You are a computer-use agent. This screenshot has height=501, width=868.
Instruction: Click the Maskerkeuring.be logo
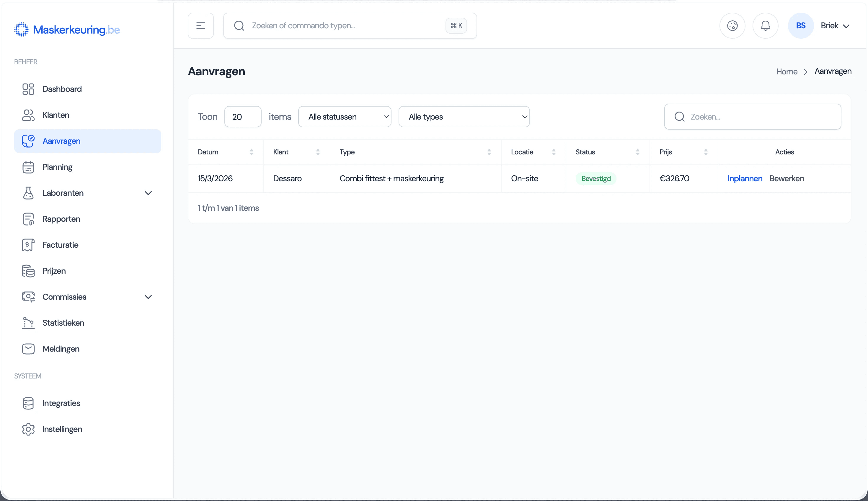(67, 30)
